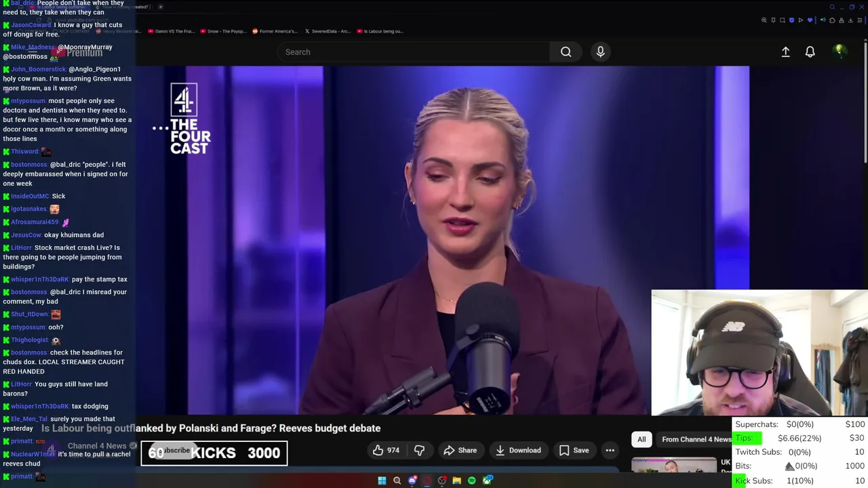The height and width of the screenshot is (488, 868).
Task: Click the pinboard pin icon in the toolbar
Action: tap(773, 20)
